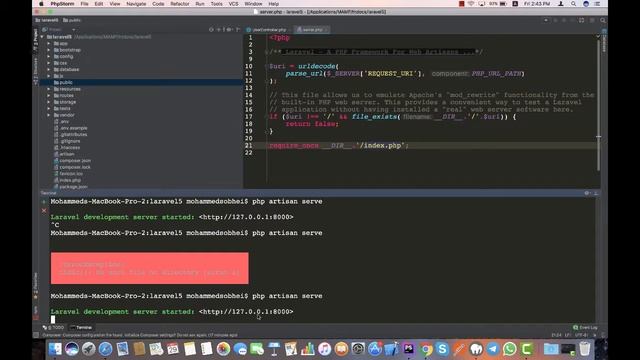Open Spotlight search in macOS menu bar
This screenshot has width=640, height=360.
tap(573, 4)
